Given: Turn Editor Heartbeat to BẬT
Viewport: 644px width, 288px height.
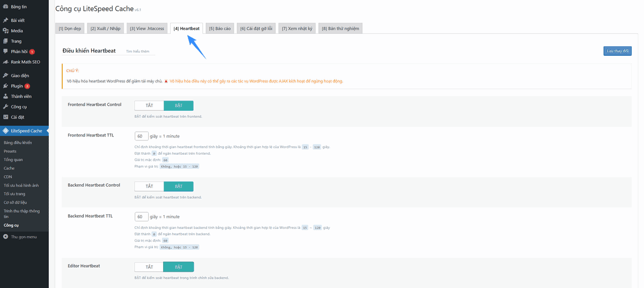Looking at the screenshot, I should click(179, 267).
